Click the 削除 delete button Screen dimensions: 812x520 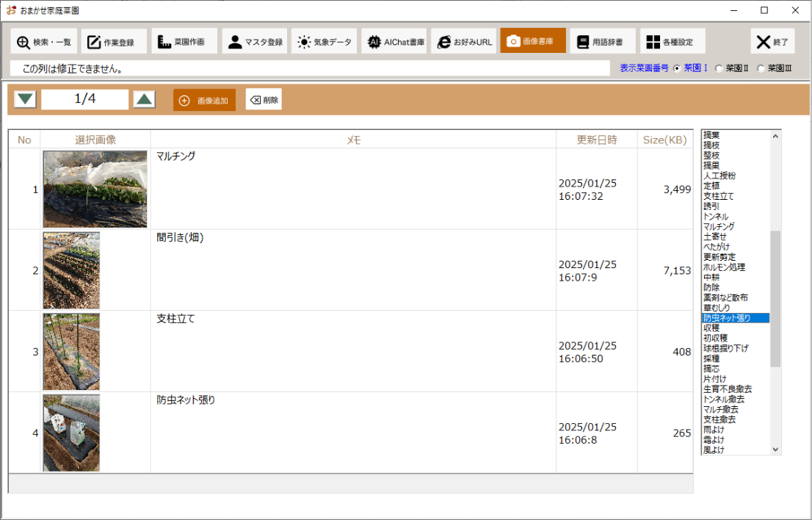[264, 100]
